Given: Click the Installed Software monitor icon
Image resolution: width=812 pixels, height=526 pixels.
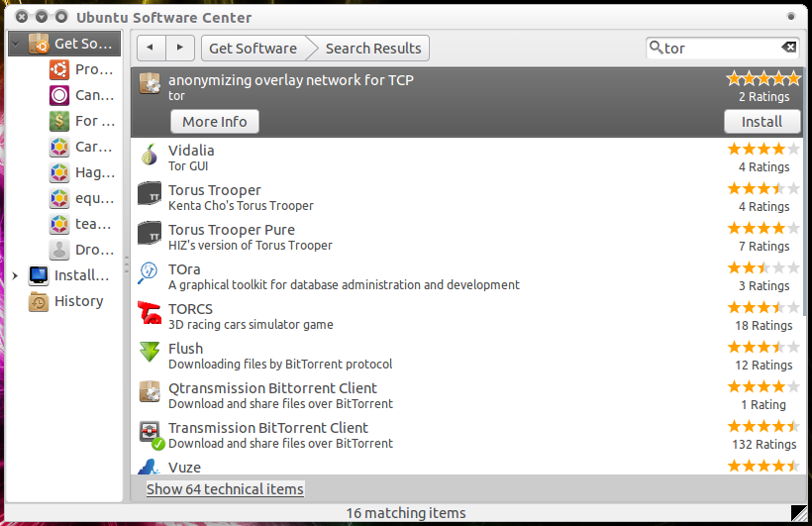Looking at the screenshot, I should [39, 275].
